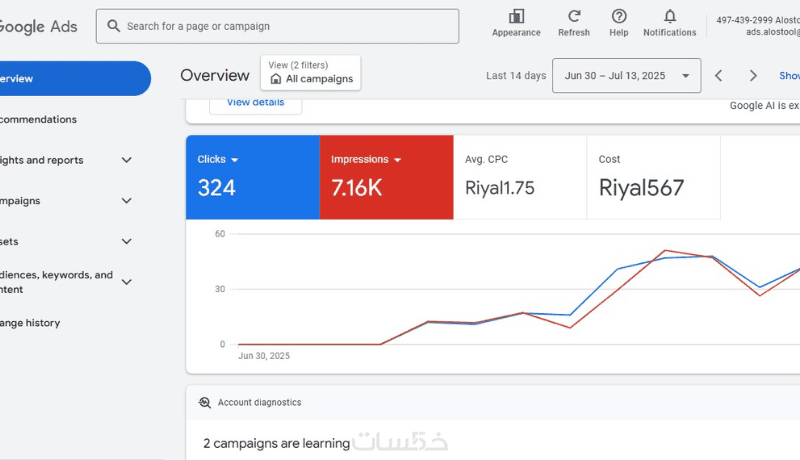
Task: Go to previous date range arrow
Action: pos(718,76)
